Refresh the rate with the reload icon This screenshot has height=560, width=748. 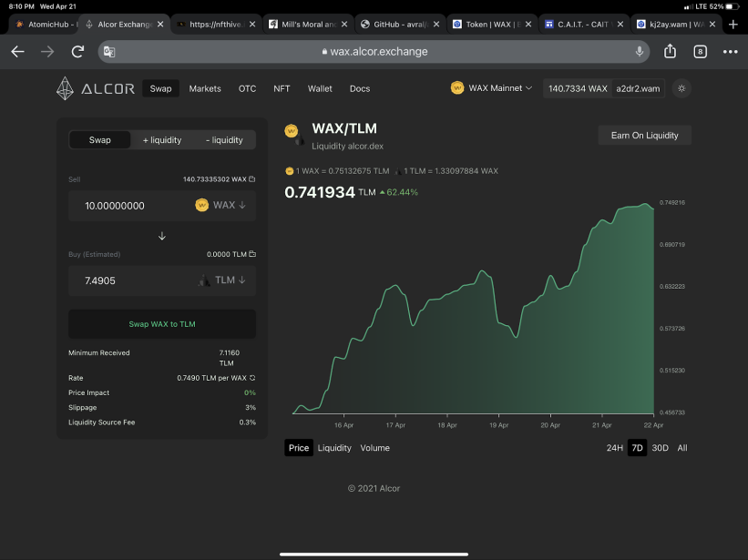click(252, 378)
